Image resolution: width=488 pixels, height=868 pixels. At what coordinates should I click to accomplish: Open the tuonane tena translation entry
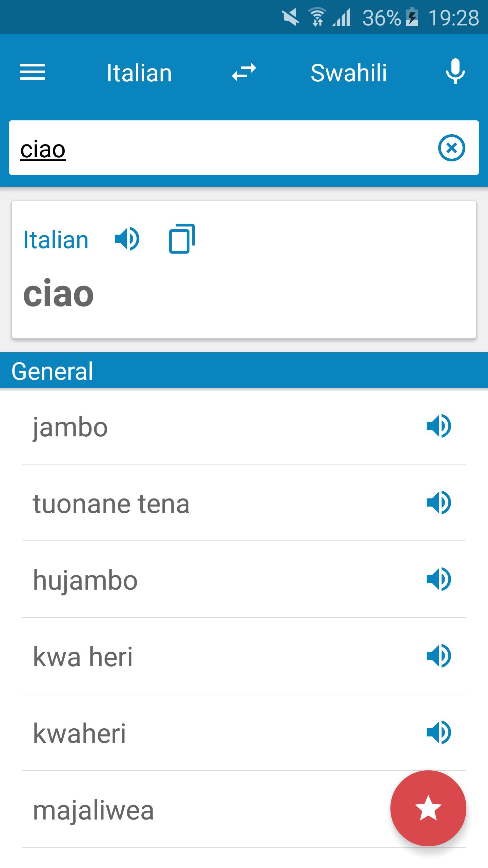(244, 503)
